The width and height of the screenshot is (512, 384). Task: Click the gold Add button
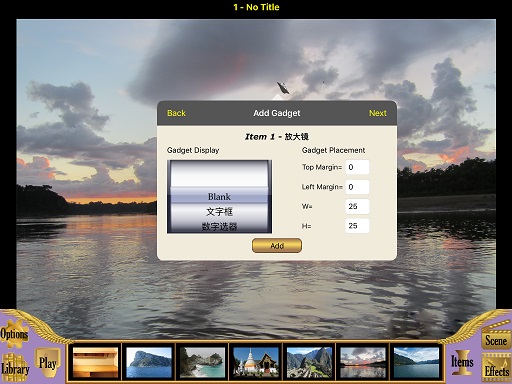(277, 246)
